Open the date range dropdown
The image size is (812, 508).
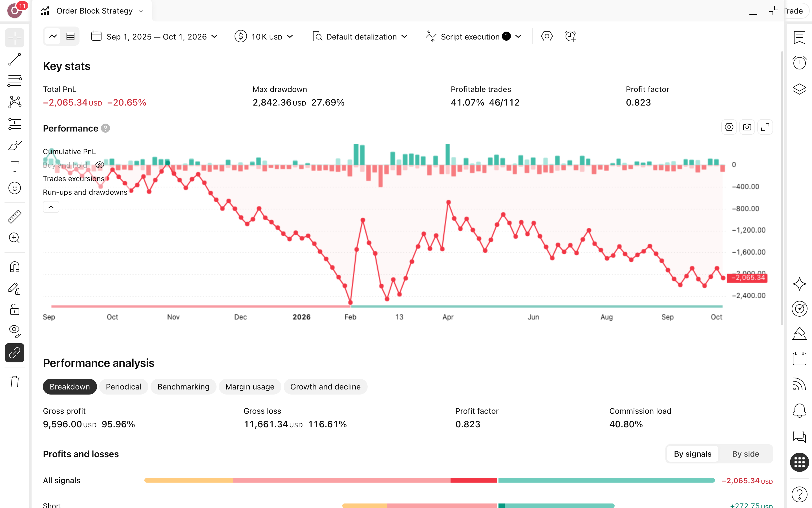pos(154,37)
